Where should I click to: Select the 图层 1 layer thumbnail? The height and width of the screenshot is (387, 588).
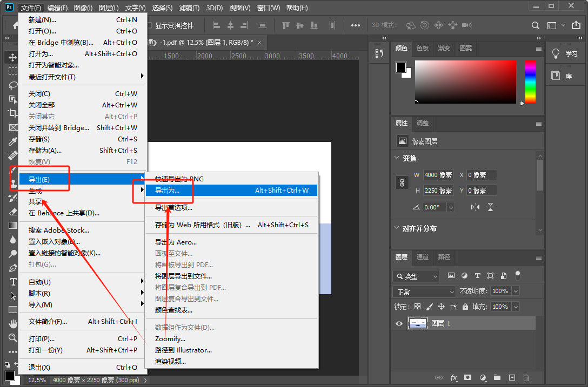[x=417, y=323]
